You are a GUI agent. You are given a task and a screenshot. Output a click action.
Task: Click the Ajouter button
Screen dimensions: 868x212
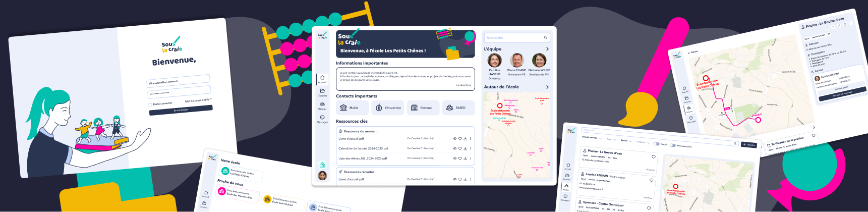point(748,145)
